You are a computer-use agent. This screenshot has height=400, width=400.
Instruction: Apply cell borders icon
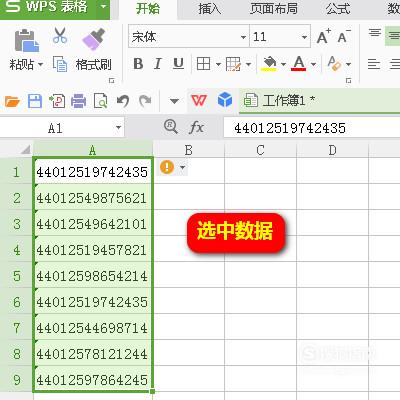(x=203, y=64)
